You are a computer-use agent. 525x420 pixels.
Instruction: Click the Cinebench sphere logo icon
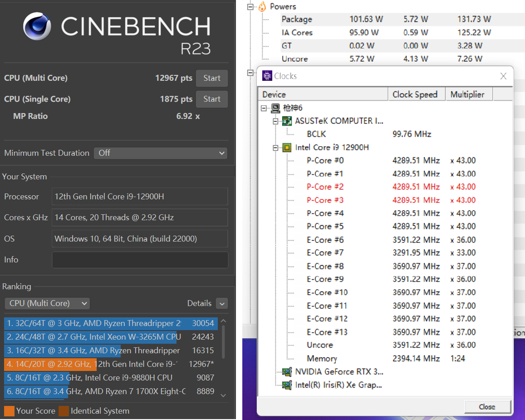tap(37, 26)
